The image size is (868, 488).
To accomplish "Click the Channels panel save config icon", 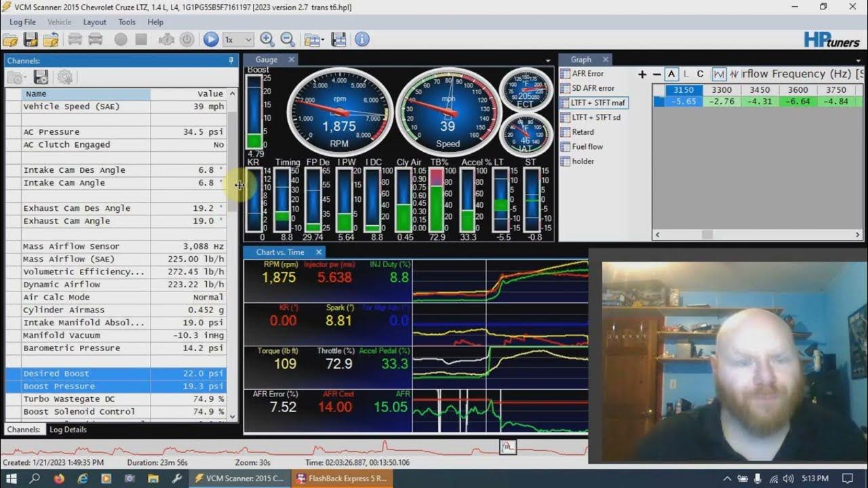I will point(41,77).
